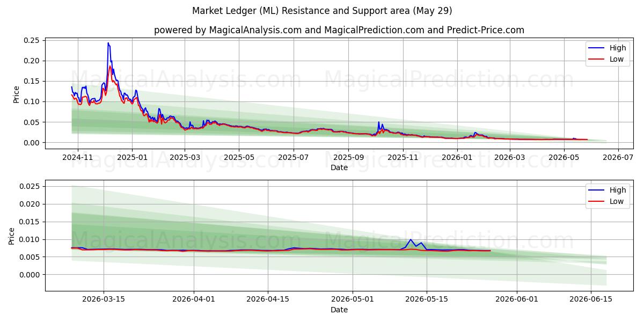Click the '2026-04-15' date tick label

pos(267,299)
